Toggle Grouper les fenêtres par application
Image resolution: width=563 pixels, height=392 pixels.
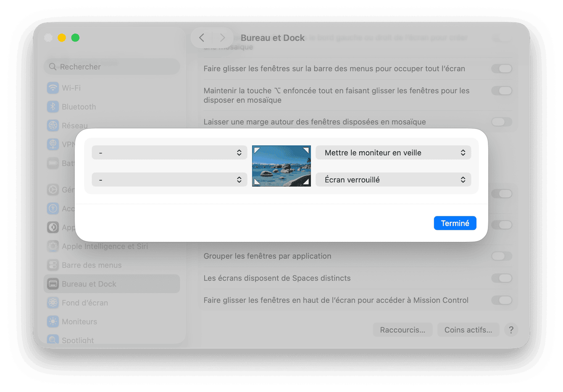pyautogui.click(x=502, y=256)
